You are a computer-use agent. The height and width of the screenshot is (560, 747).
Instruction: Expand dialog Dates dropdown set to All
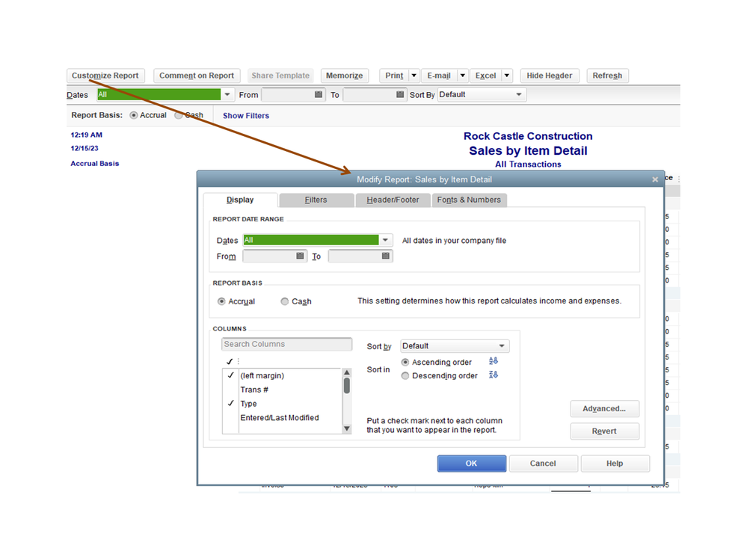click(x=385, y=240)
